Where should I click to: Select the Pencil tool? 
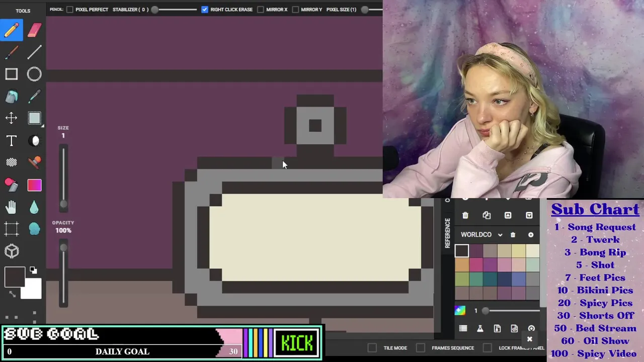(x=12, y=30)
